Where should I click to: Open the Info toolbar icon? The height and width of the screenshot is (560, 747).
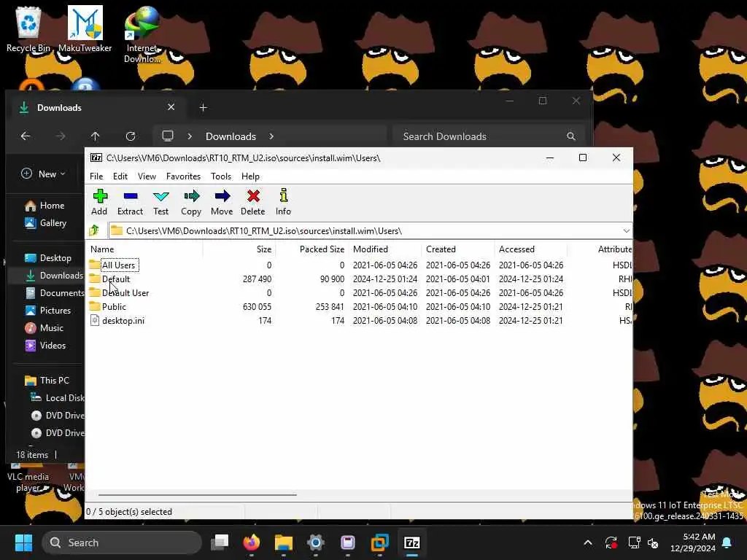click(283, 202)
